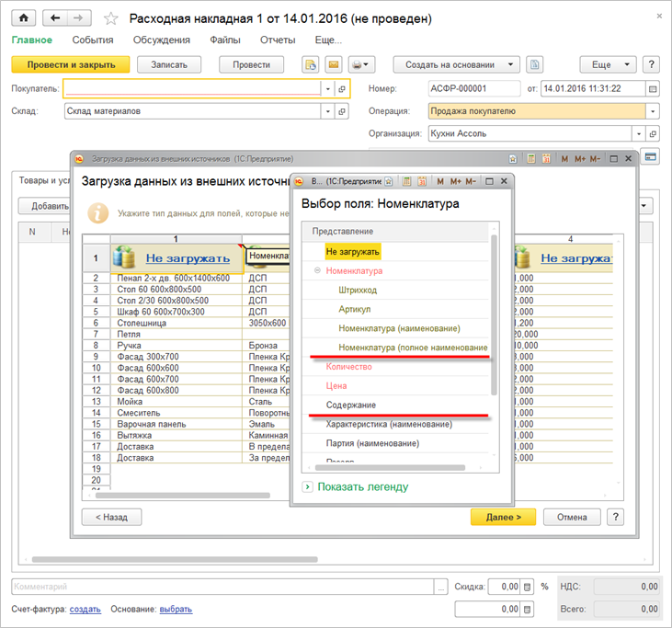Open calendar picker next to document date

click(x=653, y=89)
